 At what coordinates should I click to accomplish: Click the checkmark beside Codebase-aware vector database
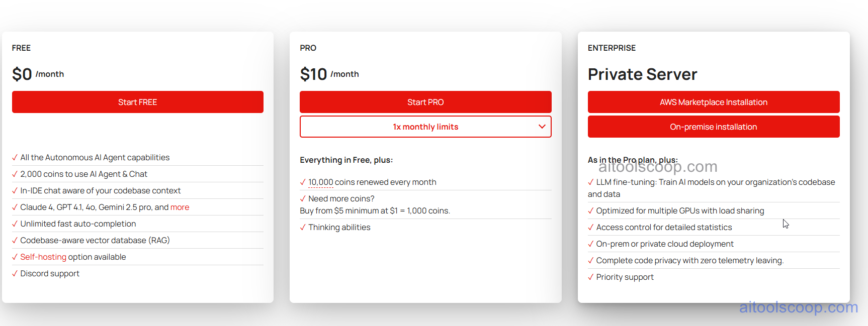tap(15, 240)
